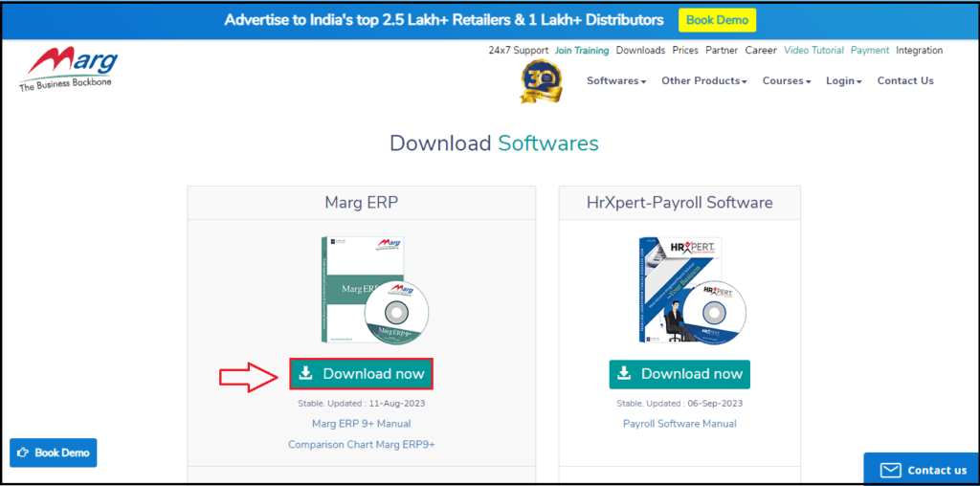Open the Payroll Software Manual link

click(679, 424)
